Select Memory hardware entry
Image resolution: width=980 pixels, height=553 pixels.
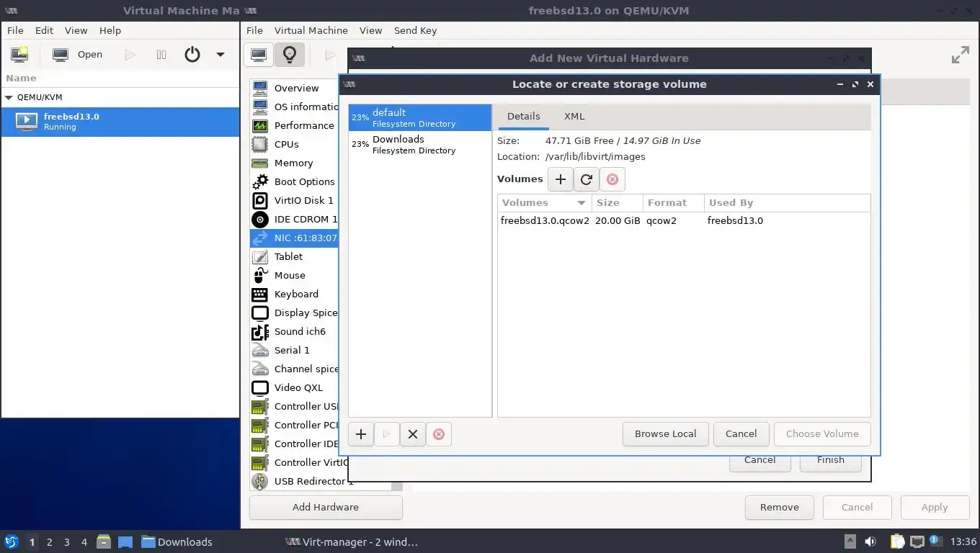[294, 163]
